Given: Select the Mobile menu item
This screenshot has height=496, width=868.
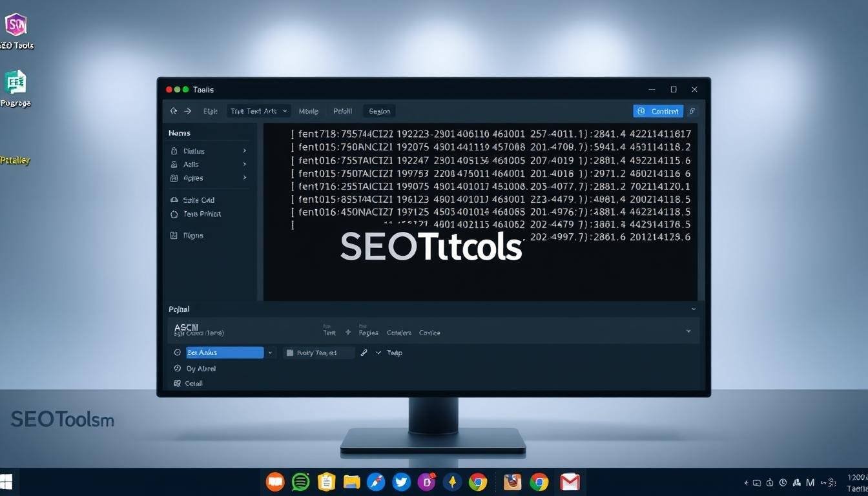Looking at the screenshot, I should (x=308, y=110).
